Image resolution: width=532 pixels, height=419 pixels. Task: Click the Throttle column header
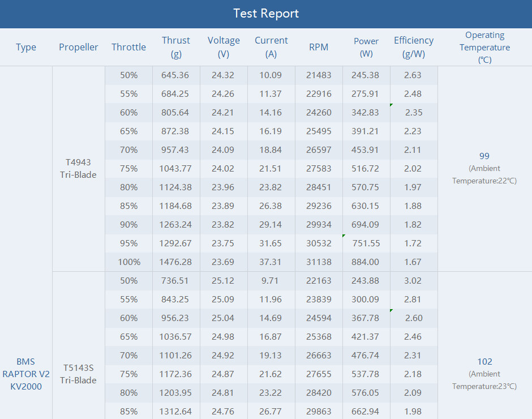[128, 47]
